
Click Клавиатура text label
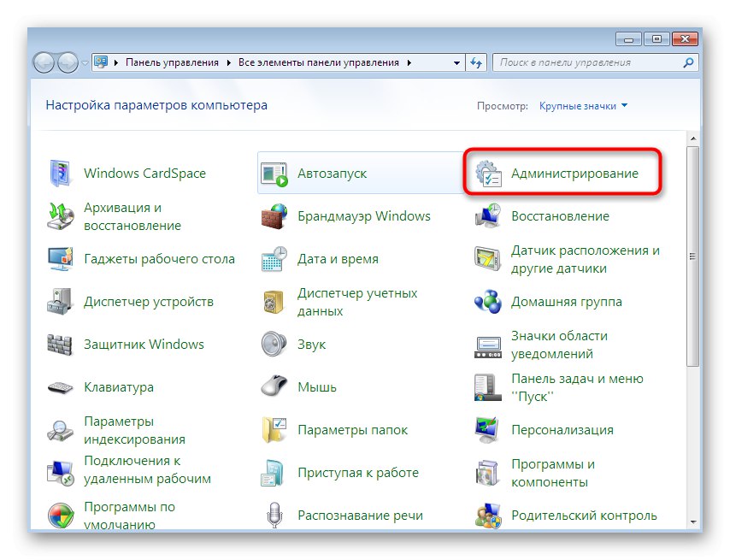click(x=119, y=387)
